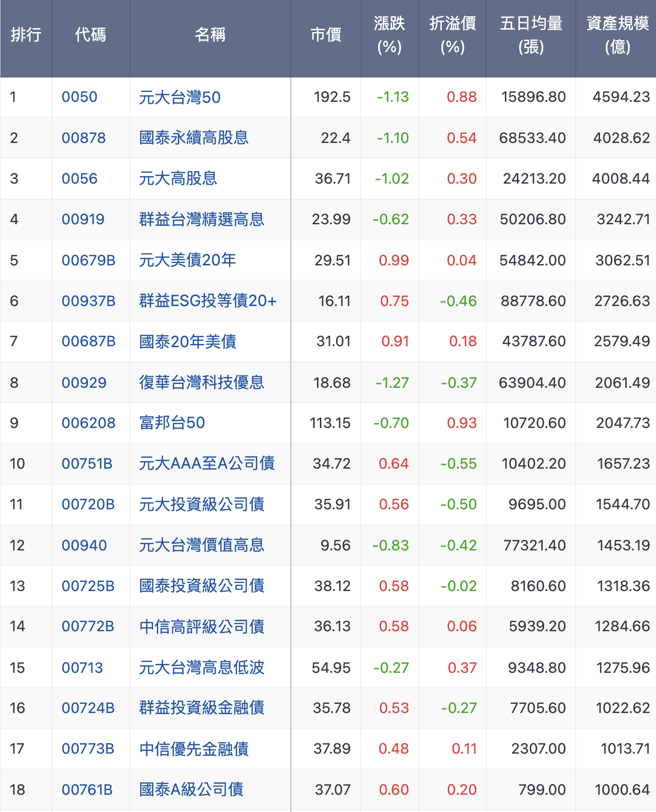Screen dimensions: 656x812
Task: Open ETF code link 00751B
Action: pos(87,463)
